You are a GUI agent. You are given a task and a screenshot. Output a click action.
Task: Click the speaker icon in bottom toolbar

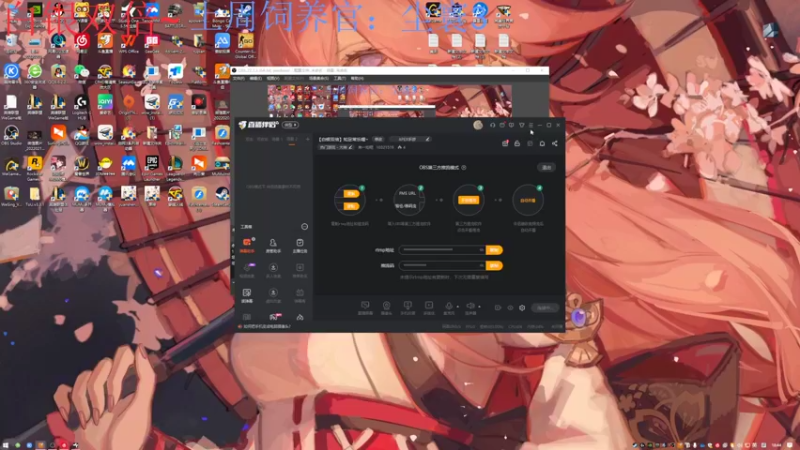[x=470, y=306]
